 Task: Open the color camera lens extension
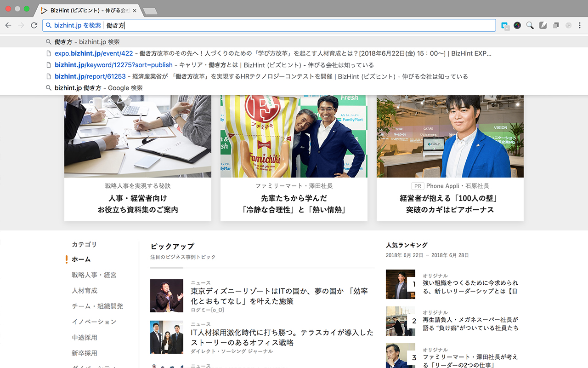click(517, 25)
